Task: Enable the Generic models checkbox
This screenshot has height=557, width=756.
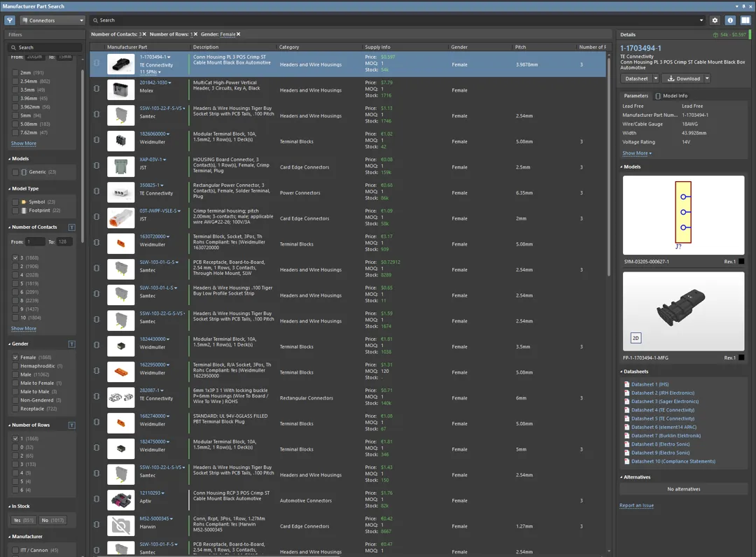Action: [x=15, y=172]
